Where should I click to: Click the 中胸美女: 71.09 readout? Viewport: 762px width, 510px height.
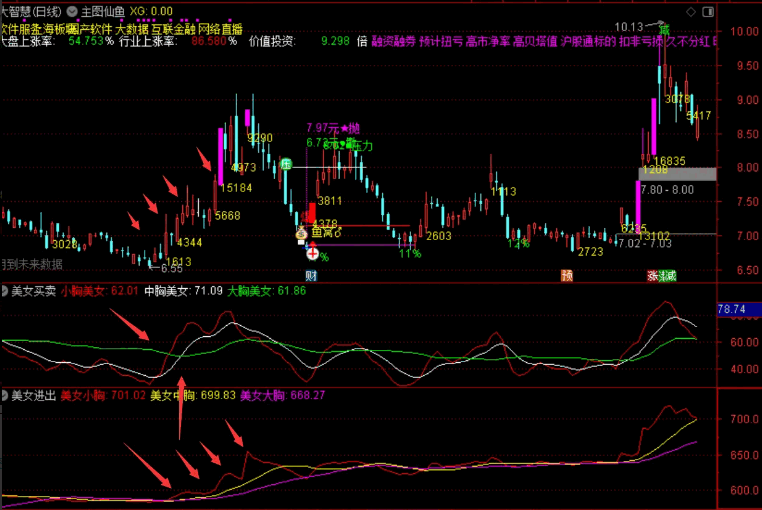[184, 291]
